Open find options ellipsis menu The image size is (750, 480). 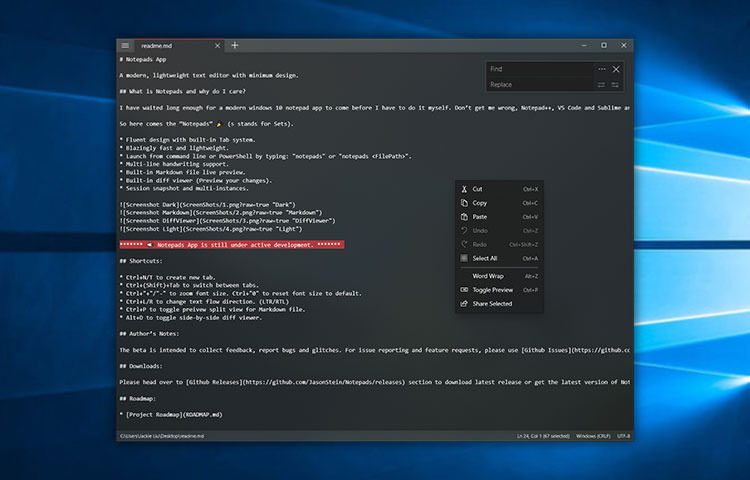click(602, 69)
